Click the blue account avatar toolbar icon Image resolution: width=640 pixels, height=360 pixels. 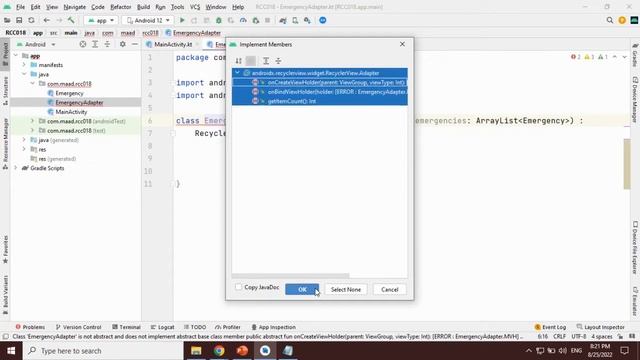click(322, 20)
